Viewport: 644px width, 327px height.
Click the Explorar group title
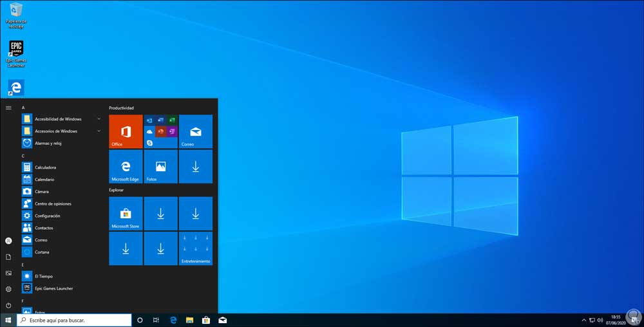coord(116,190)
